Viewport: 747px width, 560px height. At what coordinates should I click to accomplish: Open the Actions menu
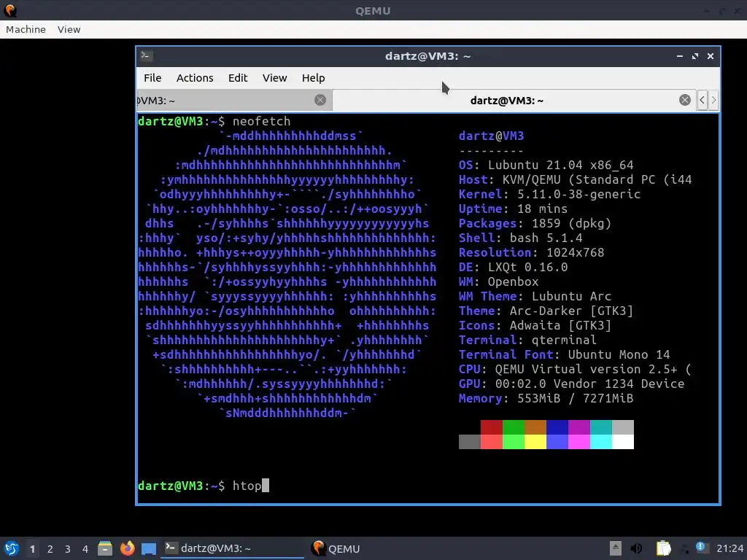[195, 77]
